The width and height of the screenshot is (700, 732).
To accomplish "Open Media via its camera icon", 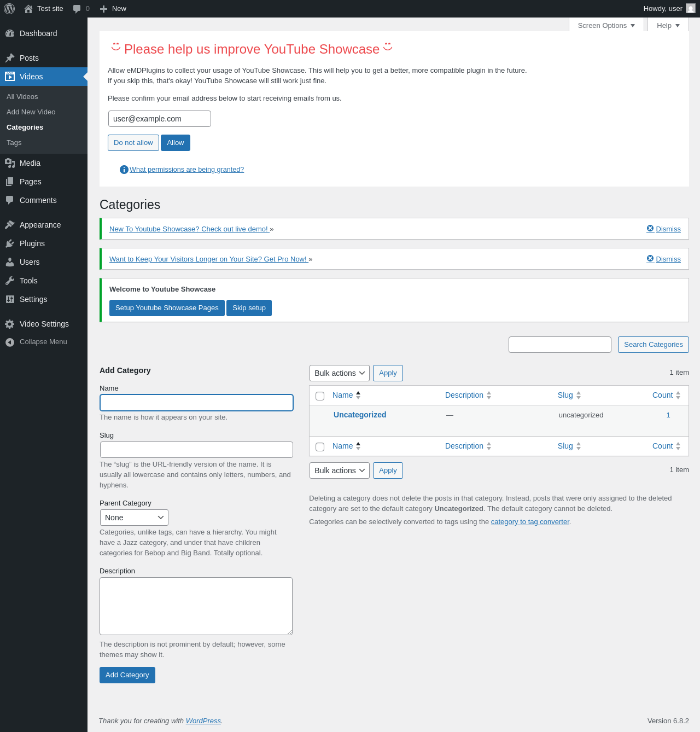I will (10, 163).
